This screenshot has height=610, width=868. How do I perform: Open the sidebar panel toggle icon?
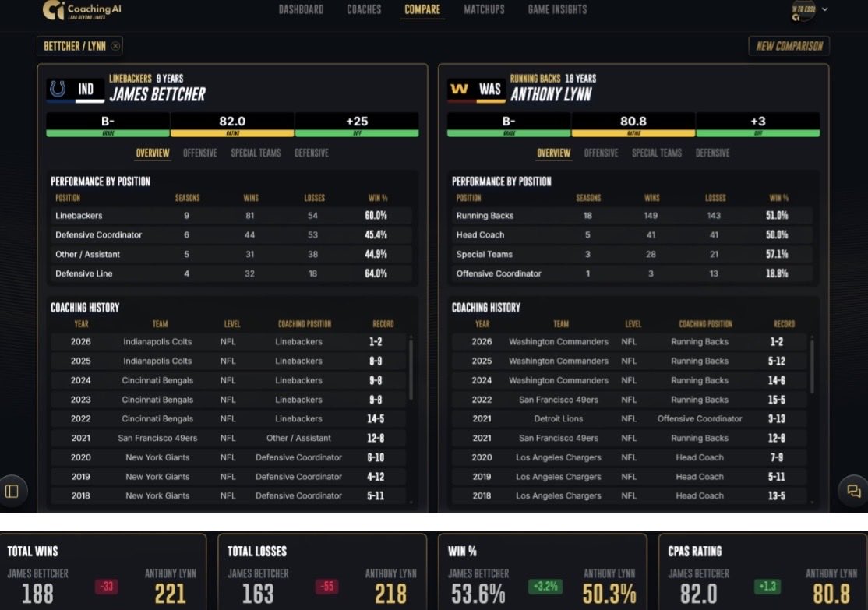coord(12,491)
